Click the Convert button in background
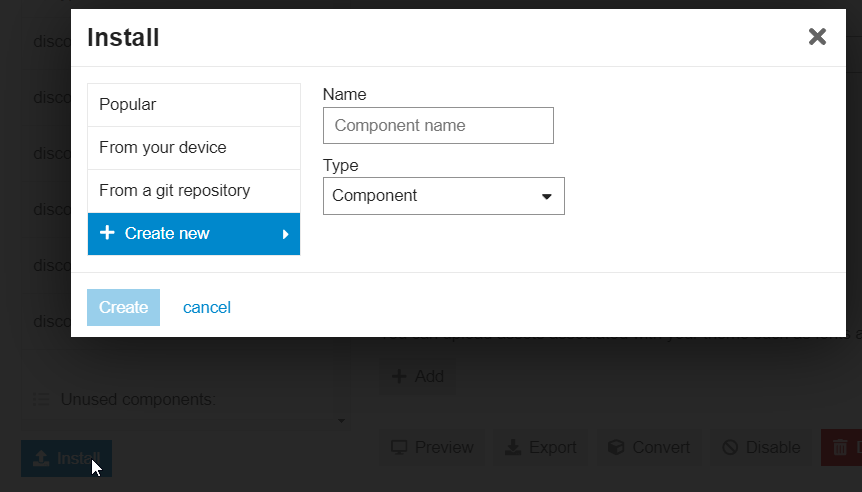The height and width of the screenshot is (492, 862). tap(649, 447)
